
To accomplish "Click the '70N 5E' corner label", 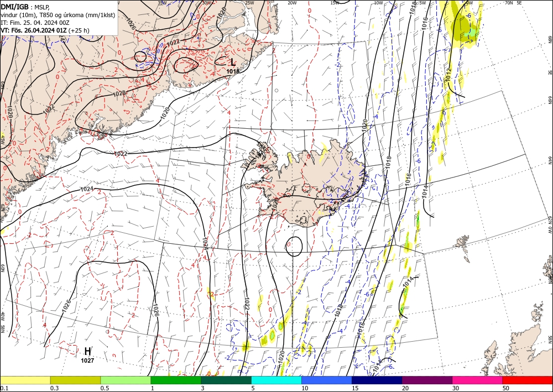I will point(513,3).
